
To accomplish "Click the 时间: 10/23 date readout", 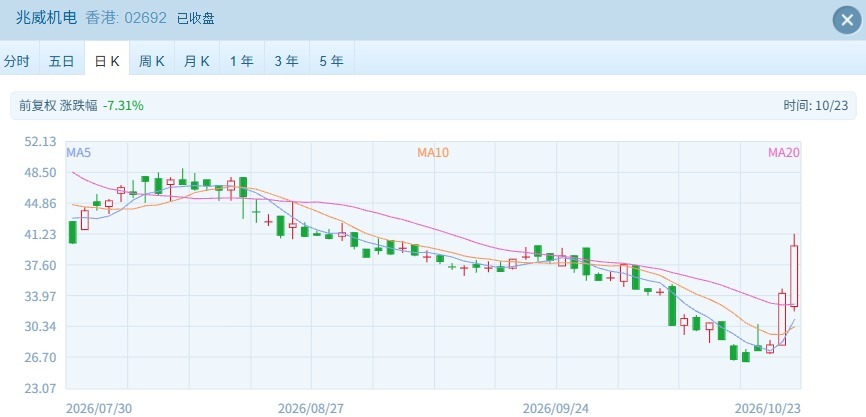I will pos(815,105).
